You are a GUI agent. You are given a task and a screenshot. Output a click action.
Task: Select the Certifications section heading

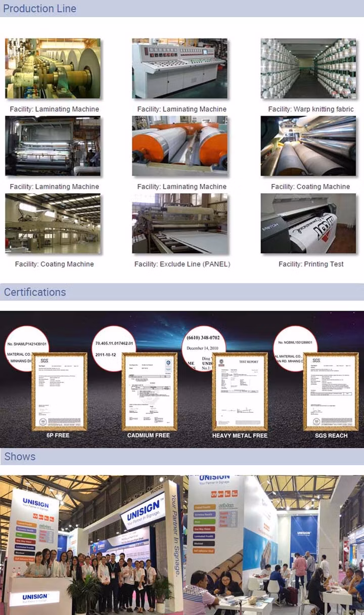tap(35, 292)
